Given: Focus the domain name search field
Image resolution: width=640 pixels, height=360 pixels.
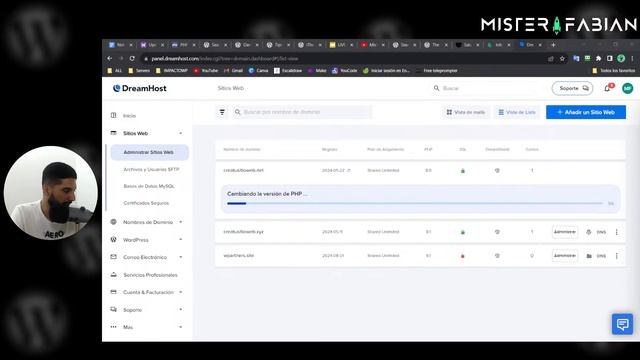Looking at the screenshot, I should pyautogui.click(x=302, y=112).
